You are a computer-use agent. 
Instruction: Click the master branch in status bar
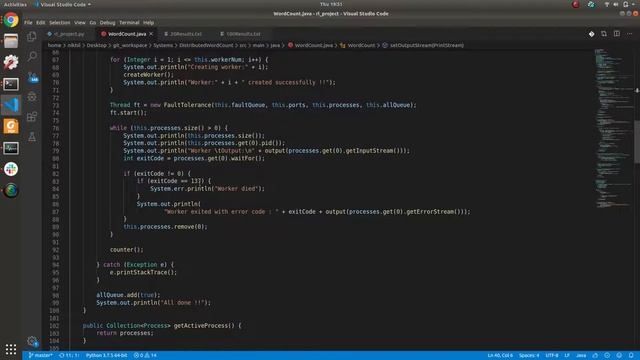(40, 356)
